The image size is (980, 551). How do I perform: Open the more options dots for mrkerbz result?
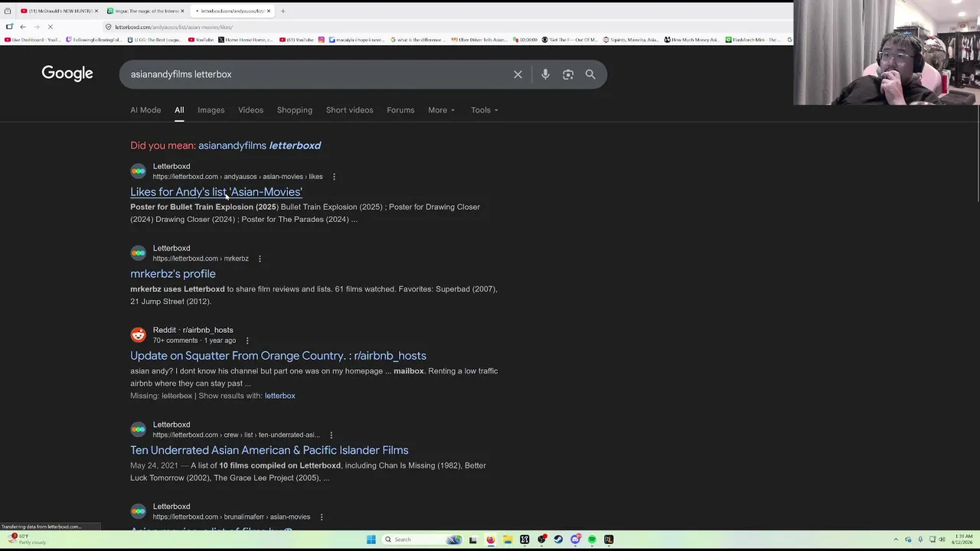[260, 259]
